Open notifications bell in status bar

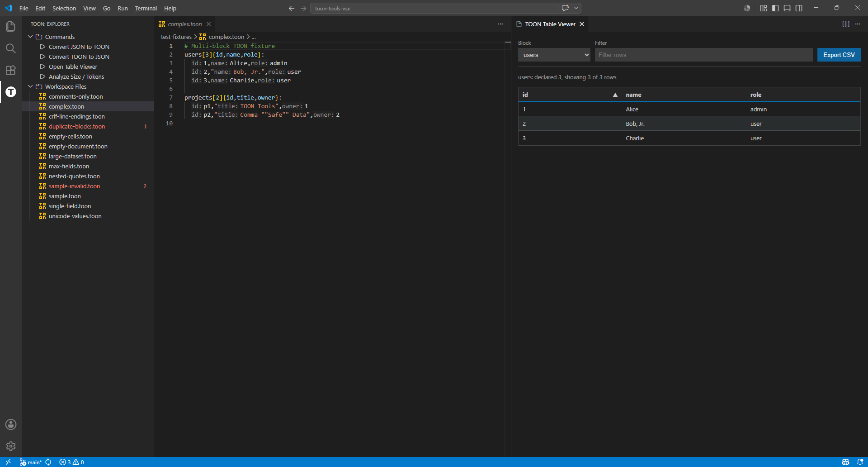(860, 462)
